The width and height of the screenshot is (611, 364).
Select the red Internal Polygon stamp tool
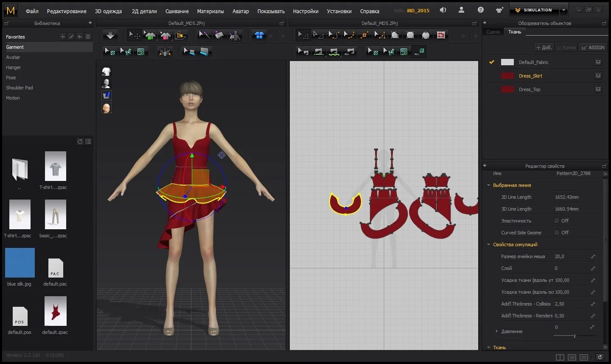click(x=441, y=35)
